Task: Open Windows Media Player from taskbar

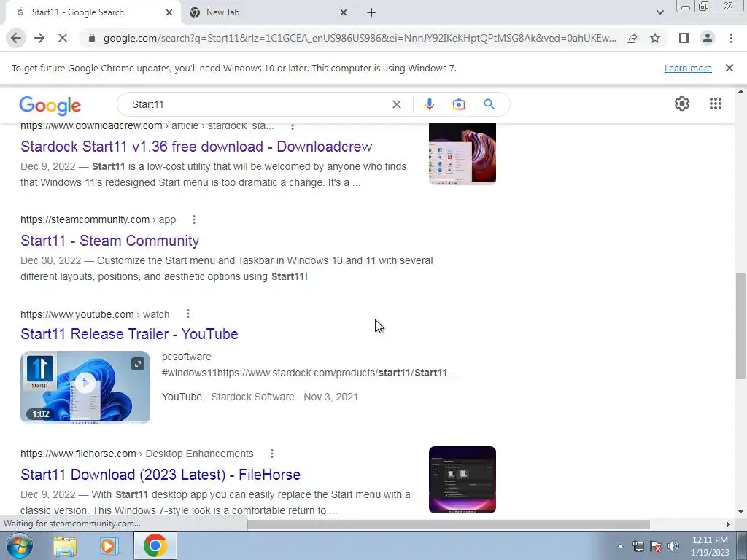Action: 108,546
